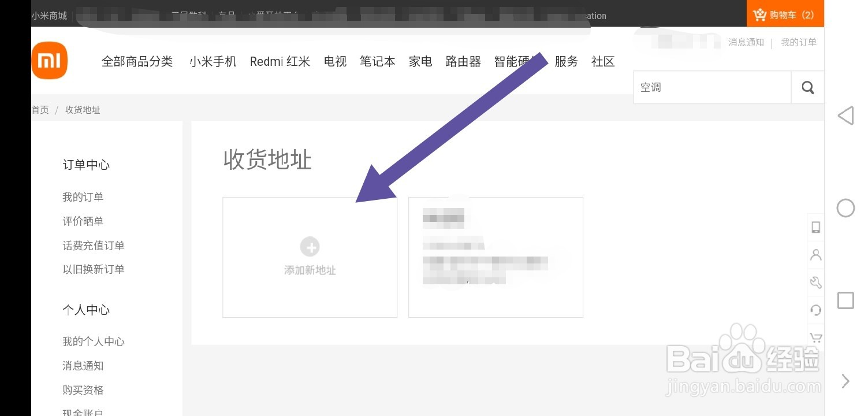Viewport: 868px width, 416px height.
Task: Tap the Android home circle button
Action: 845,208
